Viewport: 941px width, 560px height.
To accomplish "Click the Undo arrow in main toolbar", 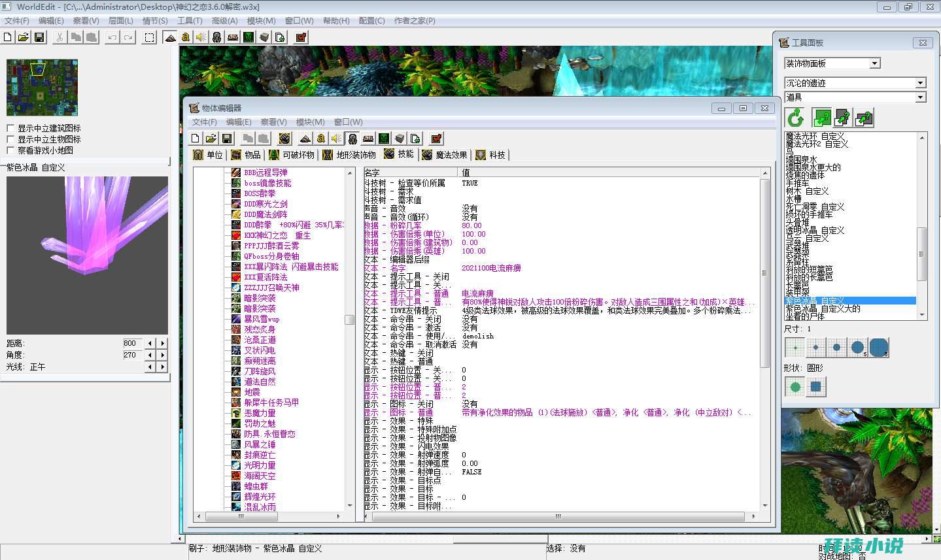I will (112, 37).
